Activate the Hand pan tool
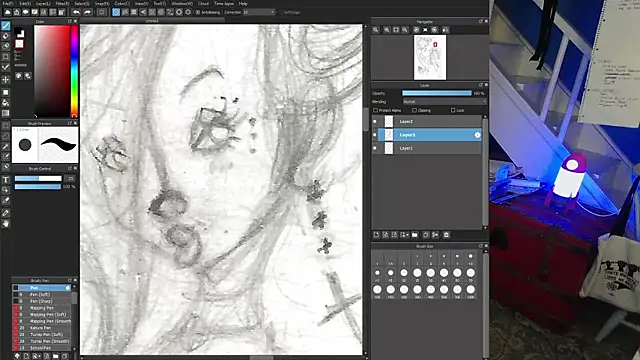This screenshot has height=360, width=640. [x=6, y=224]
